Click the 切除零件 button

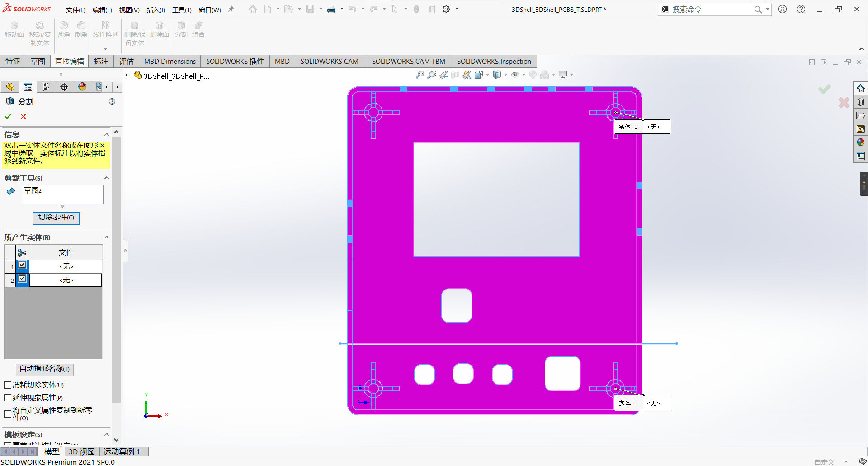pyautogui.click(x=56, y=218)
